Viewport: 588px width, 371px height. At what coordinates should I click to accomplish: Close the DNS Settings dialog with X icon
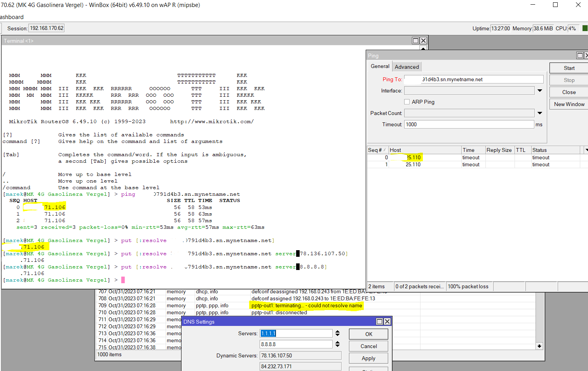tap(387, 322)
